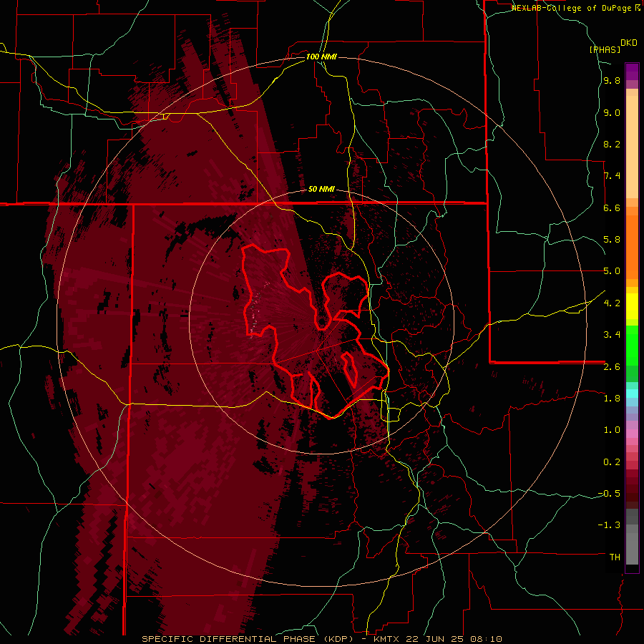644x644 pixels.
Task: Click the 3.4 scale label
Action: pyautogui.click(x=612, y=335)
